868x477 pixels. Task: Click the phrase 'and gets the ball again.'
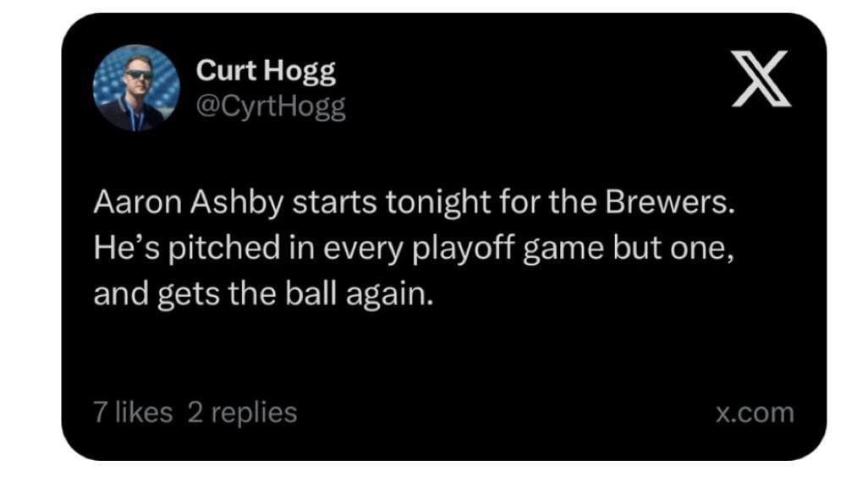tap(262, 294)
